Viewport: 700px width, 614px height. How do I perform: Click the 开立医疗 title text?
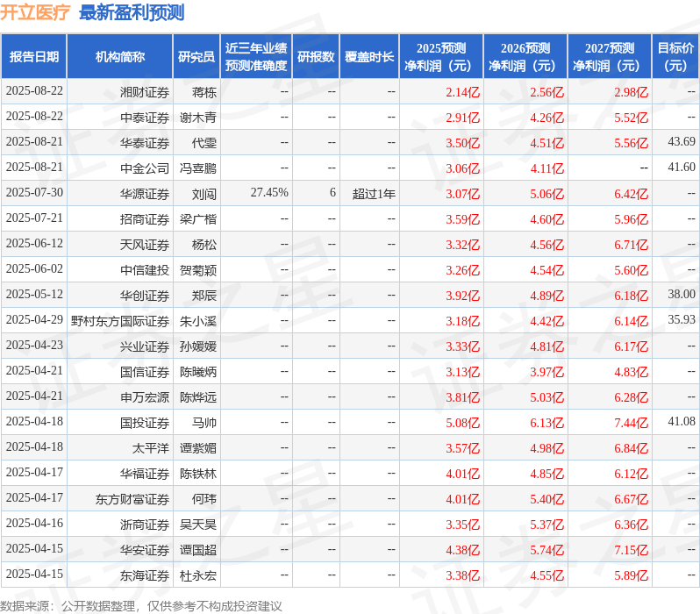pos(35,12)
